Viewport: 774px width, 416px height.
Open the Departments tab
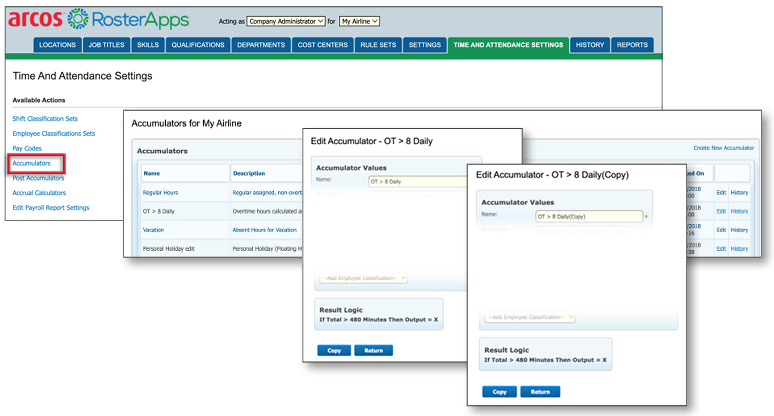tap(261, 45)
